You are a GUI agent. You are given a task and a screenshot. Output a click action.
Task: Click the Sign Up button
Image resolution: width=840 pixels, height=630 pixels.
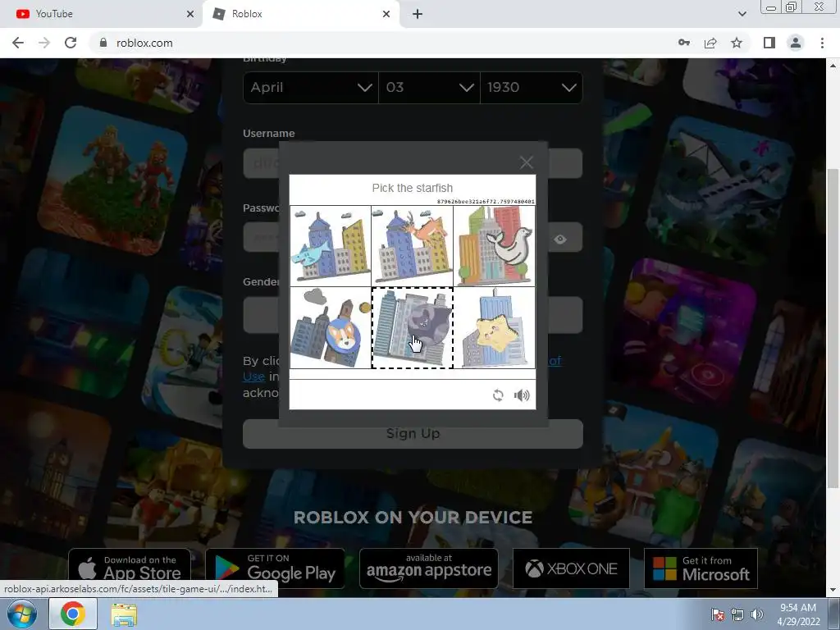(x=413, y=433)
